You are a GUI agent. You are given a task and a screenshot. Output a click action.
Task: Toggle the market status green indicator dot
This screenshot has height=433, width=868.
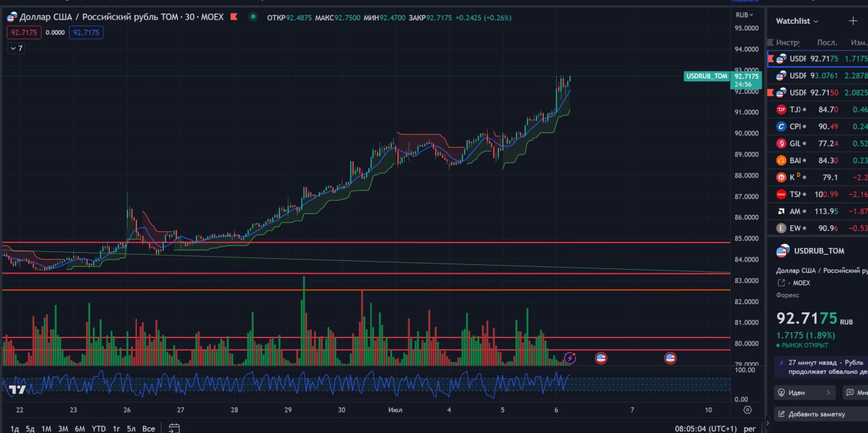click(253, 16)
